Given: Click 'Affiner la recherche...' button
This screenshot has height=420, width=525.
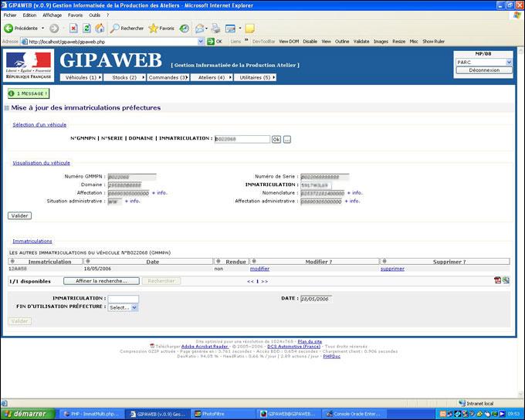Looking at the screenshot, I should [x=101, y=281].
